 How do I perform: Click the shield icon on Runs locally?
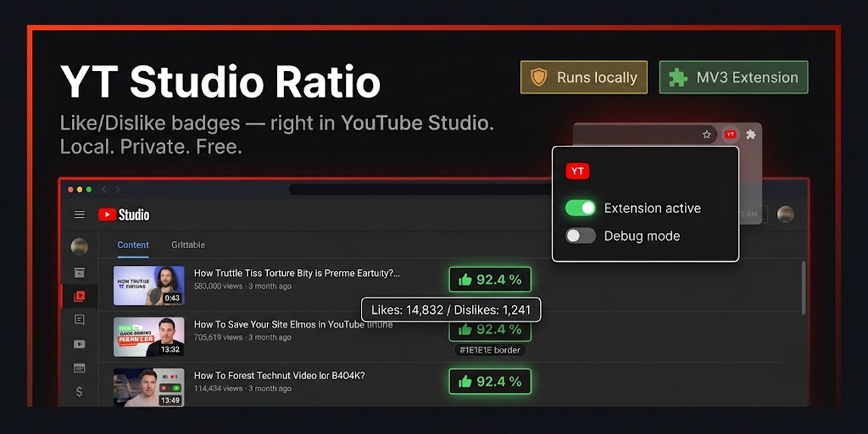tap(539, 77)
